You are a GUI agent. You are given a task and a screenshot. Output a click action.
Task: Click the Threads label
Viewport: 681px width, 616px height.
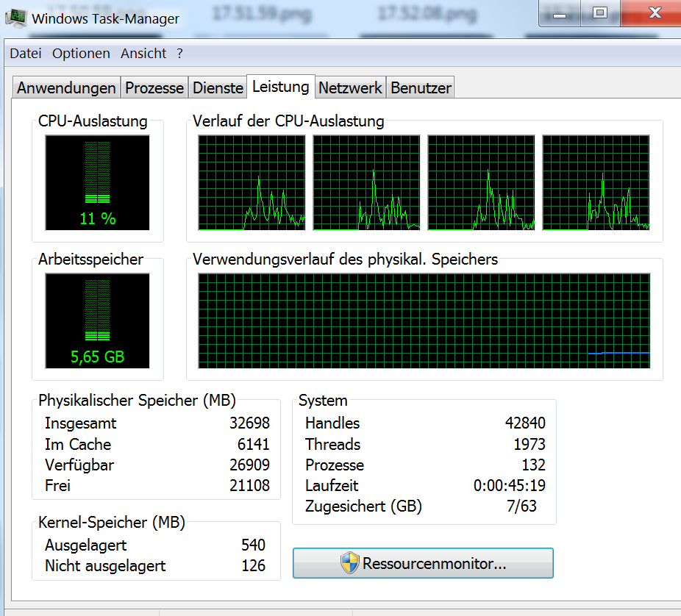pos(332,444)
